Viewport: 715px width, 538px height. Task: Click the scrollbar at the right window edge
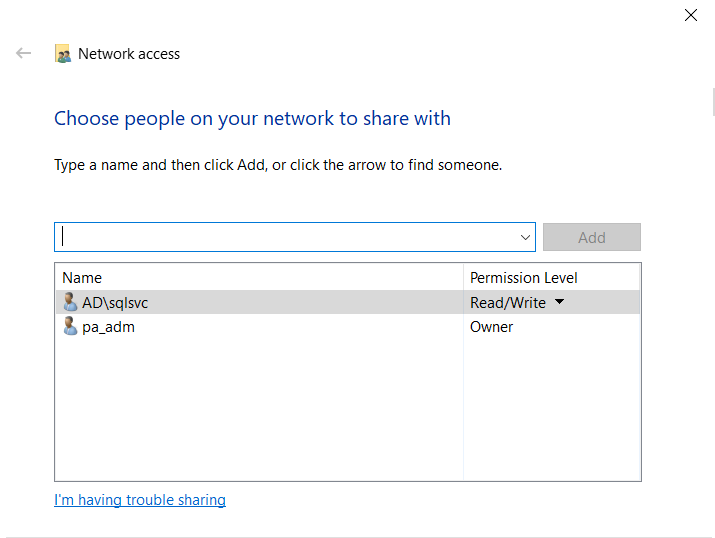(713, 103)
